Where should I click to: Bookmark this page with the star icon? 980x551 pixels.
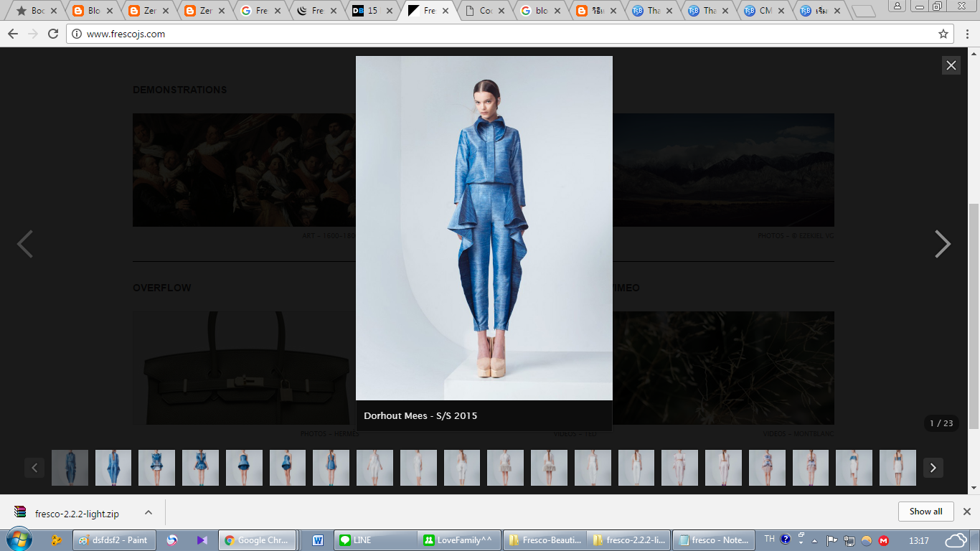tap(943, 34)
